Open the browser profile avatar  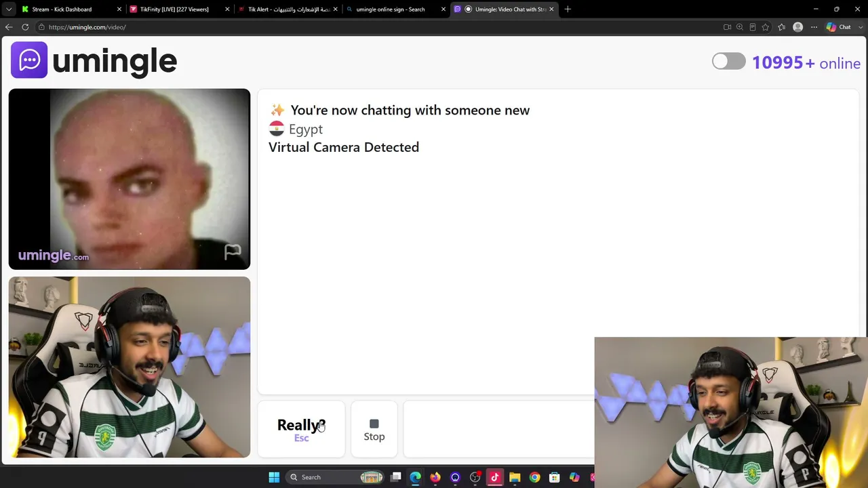coord(797,27)
